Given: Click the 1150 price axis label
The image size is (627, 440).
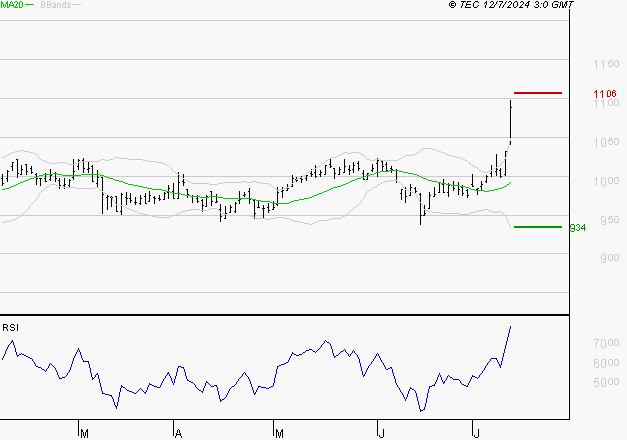Looking at the screenshot, I should tap(606, 64).
